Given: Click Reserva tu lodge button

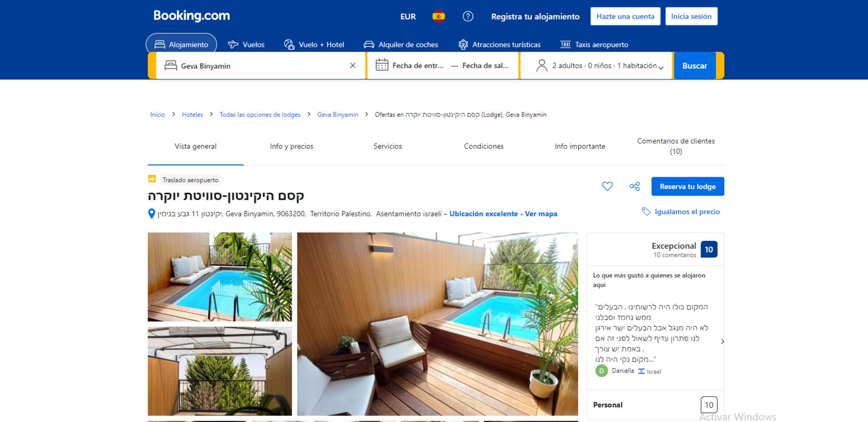Looking at the screenshot, I should tap(687, 186).
